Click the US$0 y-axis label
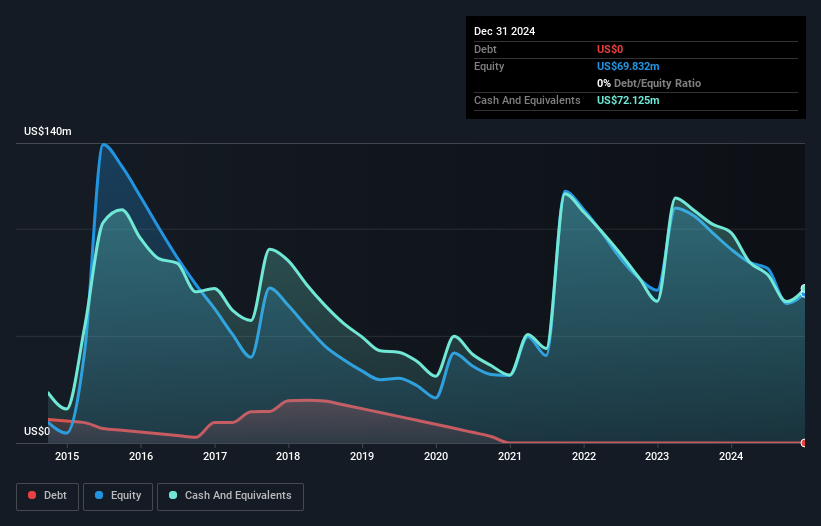Screen dimensions: 821x526 click(37, 431)
